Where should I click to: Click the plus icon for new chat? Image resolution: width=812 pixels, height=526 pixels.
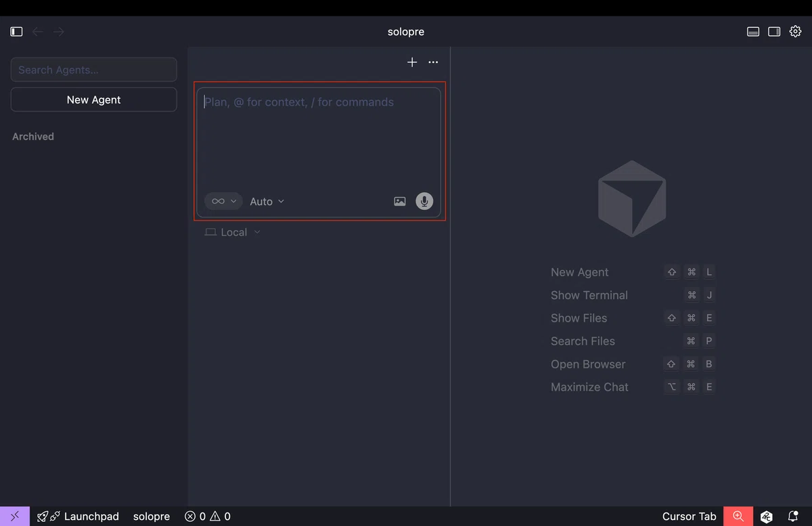point(412,62)
